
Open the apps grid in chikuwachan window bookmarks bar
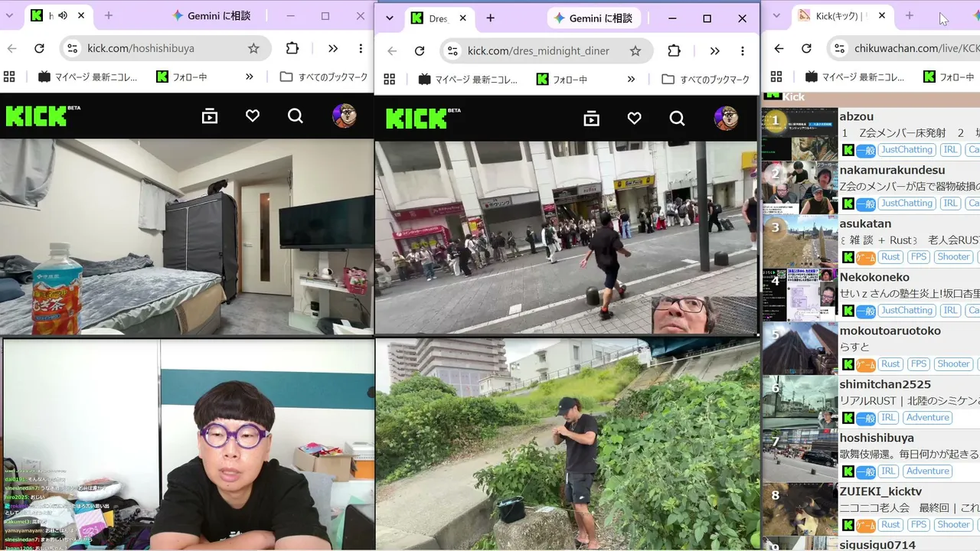tap(776, 77)
